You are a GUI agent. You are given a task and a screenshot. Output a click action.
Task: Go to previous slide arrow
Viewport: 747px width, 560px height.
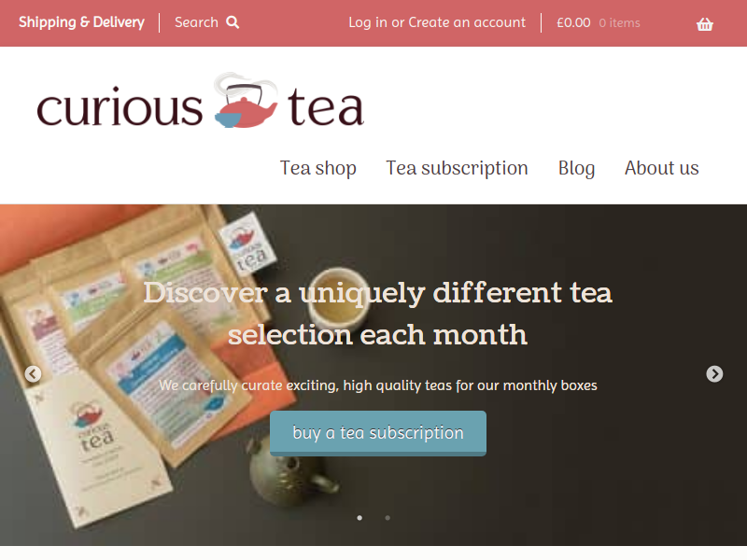click(33, 374)
